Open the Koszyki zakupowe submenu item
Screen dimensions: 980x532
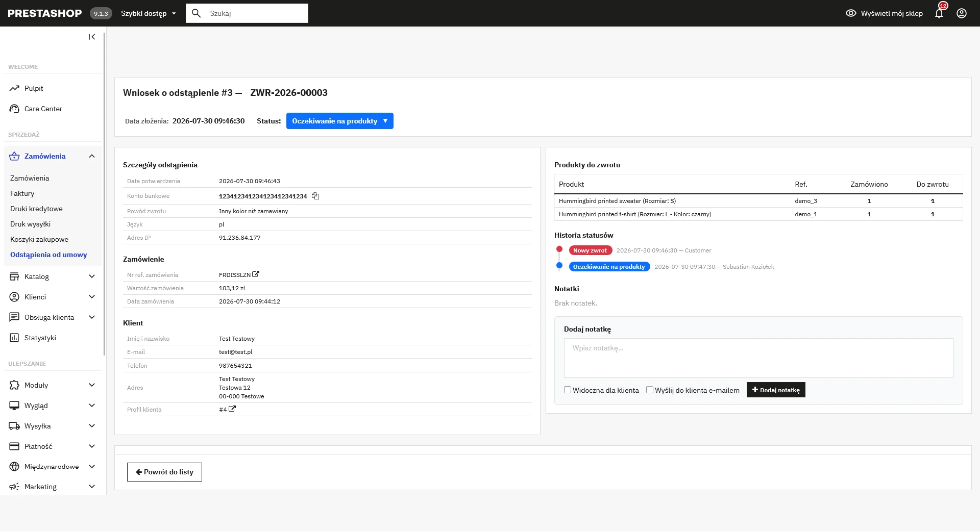click(x=39, y=239)
